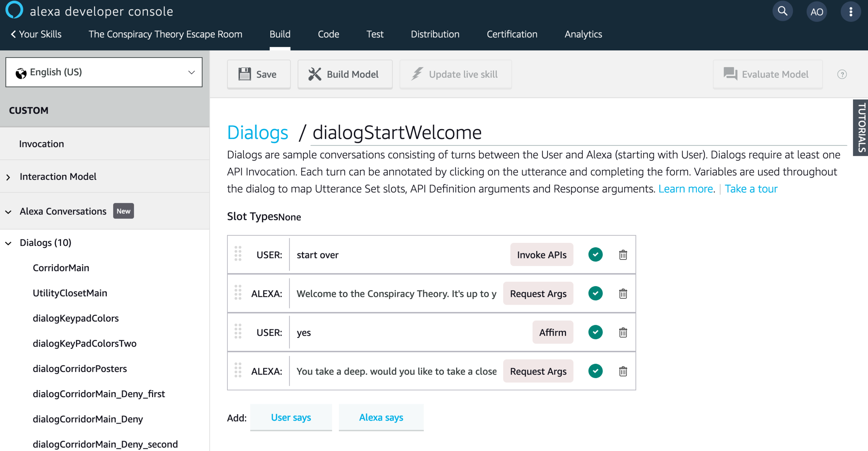Viewport: 868px width, 451px height.
Task: Click the AO user avatar icon
Action: 817,12
